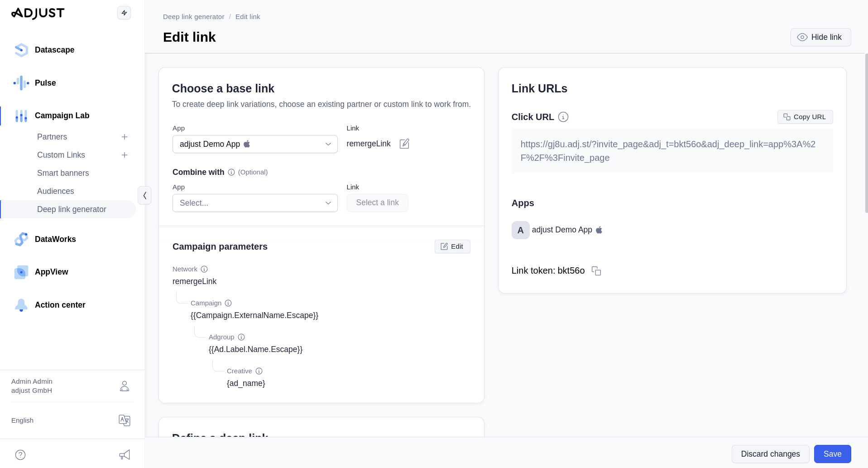868x468 pixels.
Task: Open the adjust Demo App dropdown
Action: click(x=255, y=144)
